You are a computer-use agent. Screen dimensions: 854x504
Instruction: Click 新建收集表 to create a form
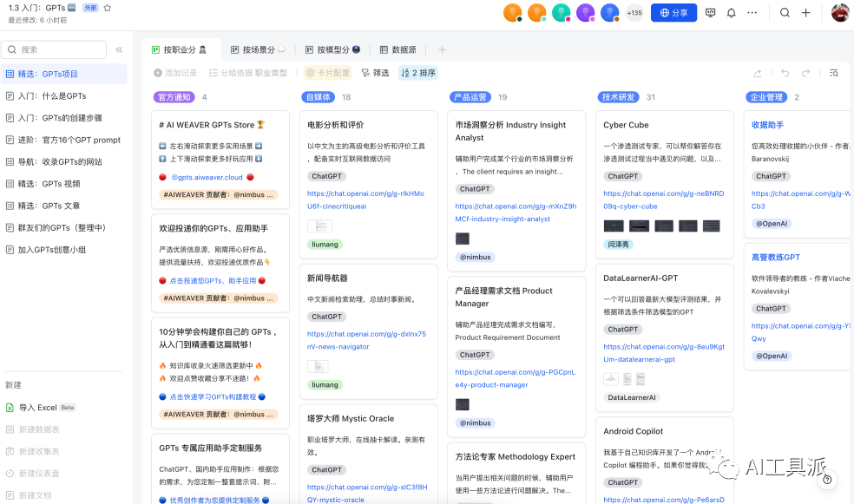[x=33, y=451]
